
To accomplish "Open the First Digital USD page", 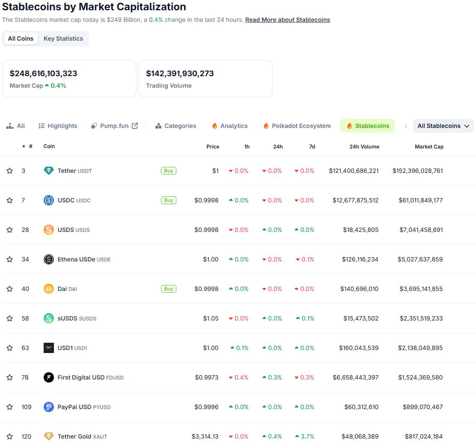I will [x=90, y=377].
